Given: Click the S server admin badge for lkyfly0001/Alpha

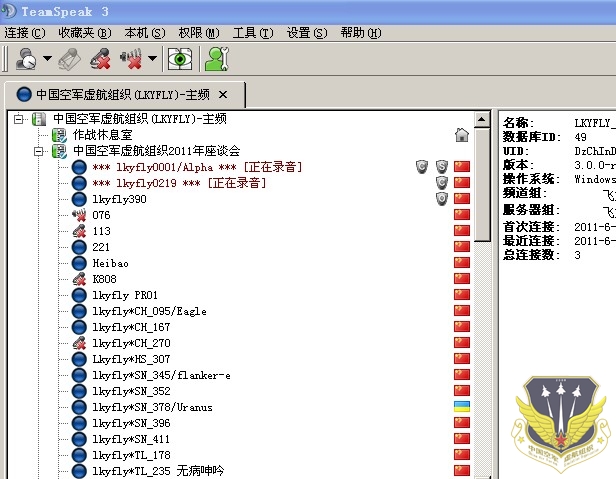Looking at the screenshot, I should tap(442, 167).
